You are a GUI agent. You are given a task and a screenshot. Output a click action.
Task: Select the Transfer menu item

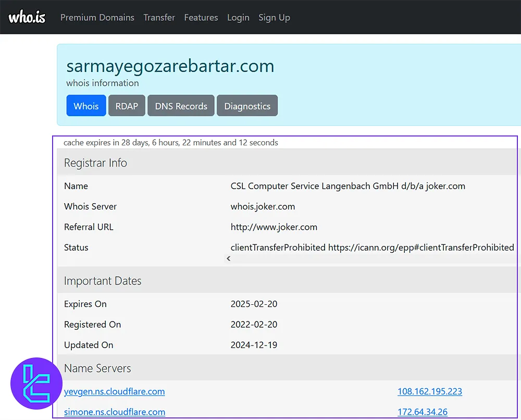tap(159, 17)
